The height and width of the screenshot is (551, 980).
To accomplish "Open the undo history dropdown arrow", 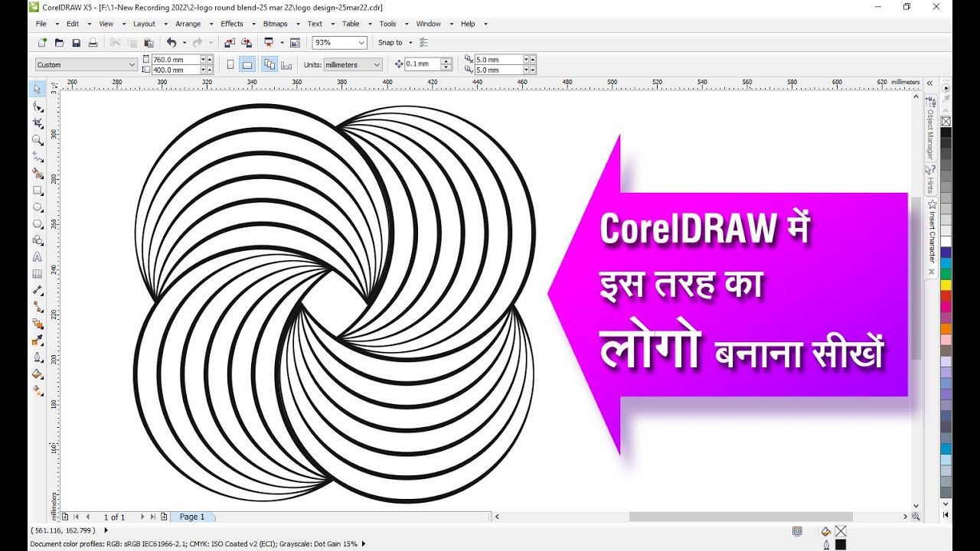I will pyautogui.click(x=185, y=43).
